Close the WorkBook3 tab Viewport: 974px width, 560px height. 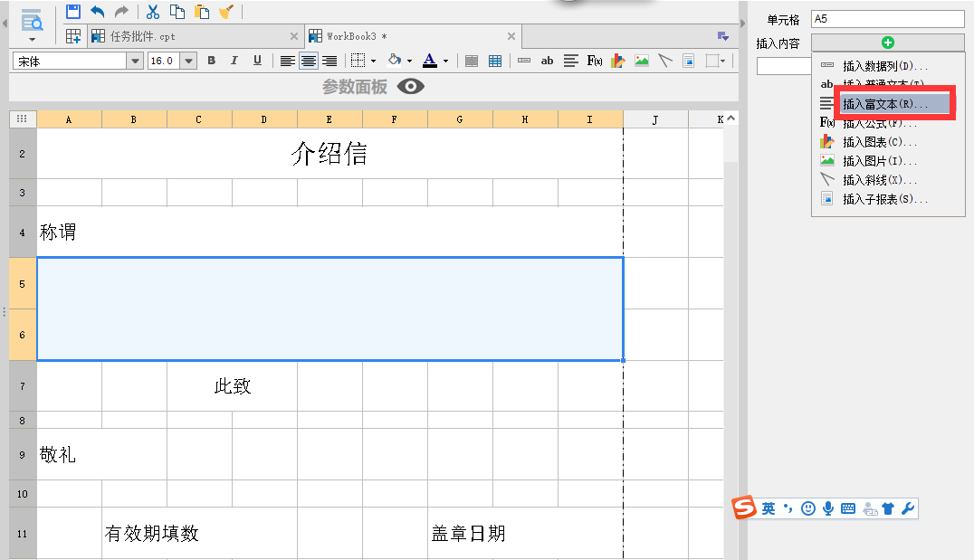[511, 36]
